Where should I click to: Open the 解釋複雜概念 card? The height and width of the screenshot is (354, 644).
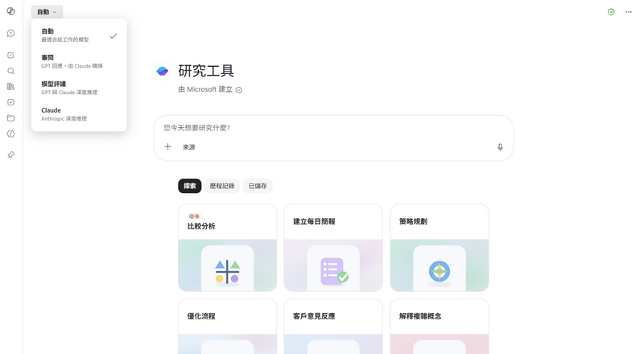[440, 327]
